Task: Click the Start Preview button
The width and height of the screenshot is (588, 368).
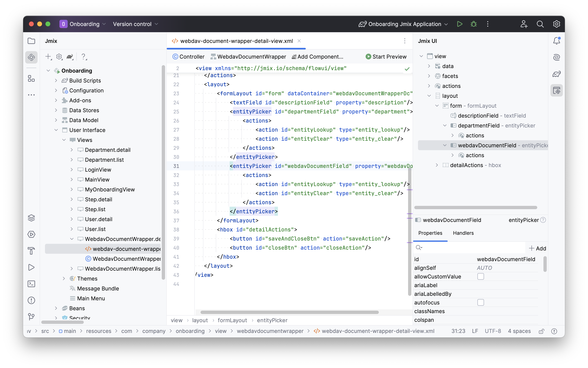Action: pos(386,57)
